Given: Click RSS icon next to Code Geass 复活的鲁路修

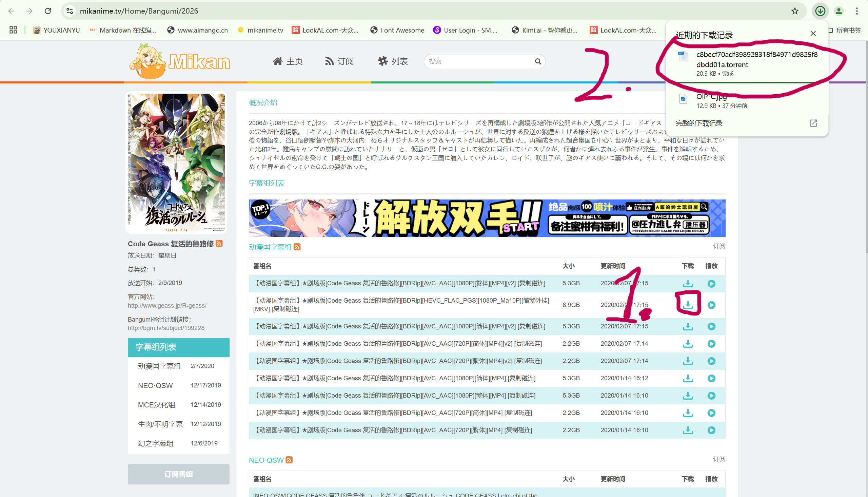Looking at the screenshot, I should click(219, 243).
